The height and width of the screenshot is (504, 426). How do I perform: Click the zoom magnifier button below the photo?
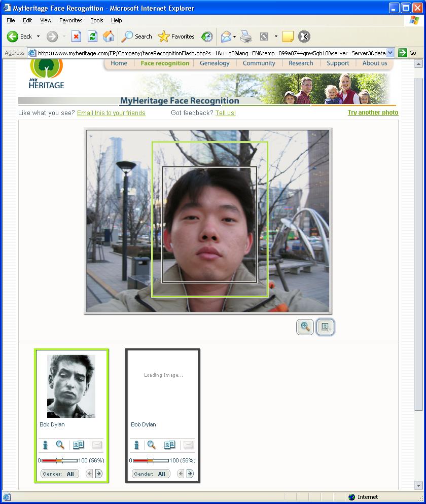(305, 327)
